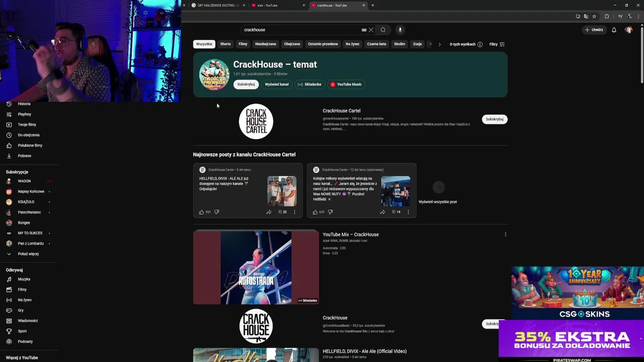Select the Zusje filter chip

click(x=417, y=44)
